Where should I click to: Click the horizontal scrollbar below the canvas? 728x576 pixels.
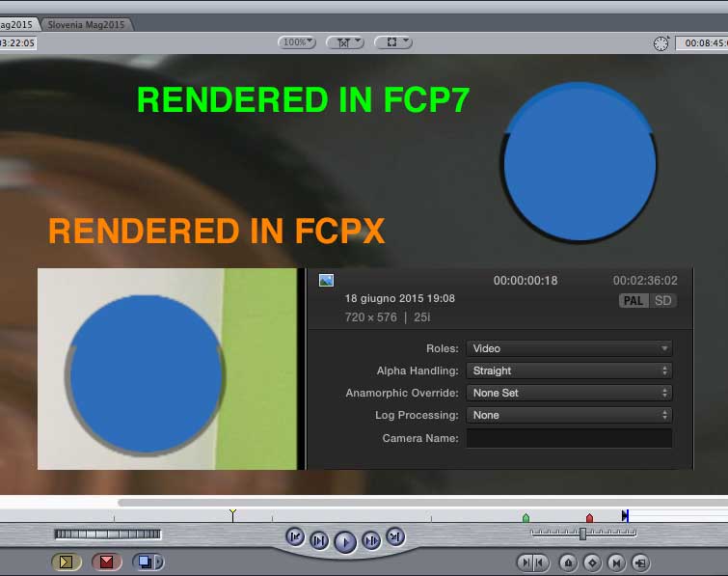coord(422,502)
